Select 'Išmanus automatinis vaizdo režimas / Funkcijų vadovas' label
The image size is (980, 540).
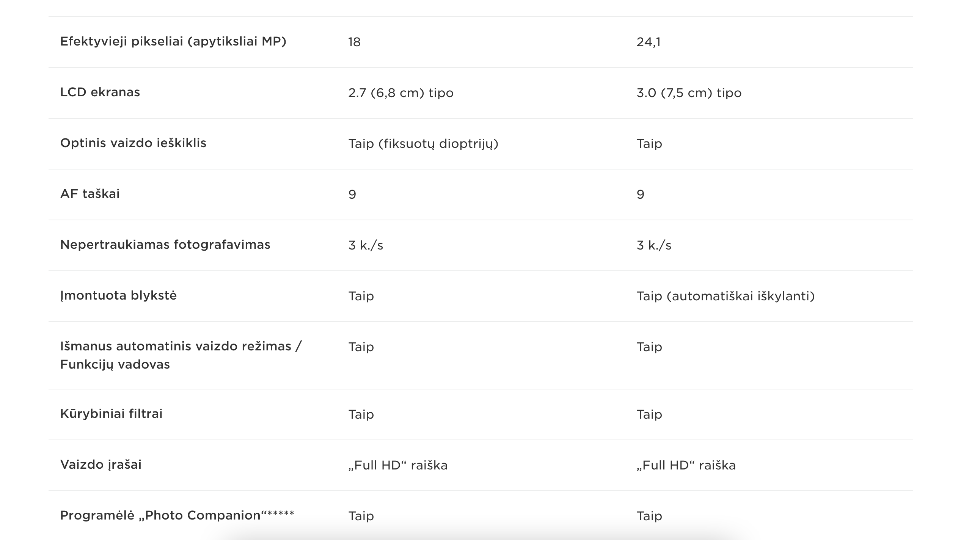[181, 355]
